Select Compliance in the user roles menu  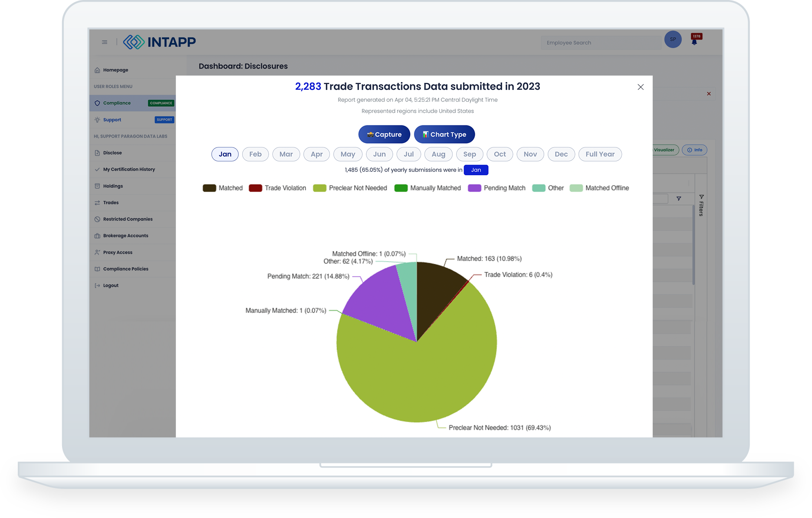pos(116,103)
